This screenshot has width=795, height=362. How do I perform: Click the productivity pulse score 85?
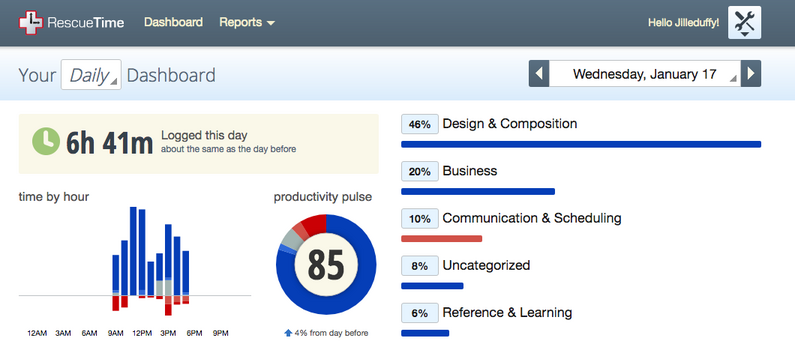click(x=326, y=265)
